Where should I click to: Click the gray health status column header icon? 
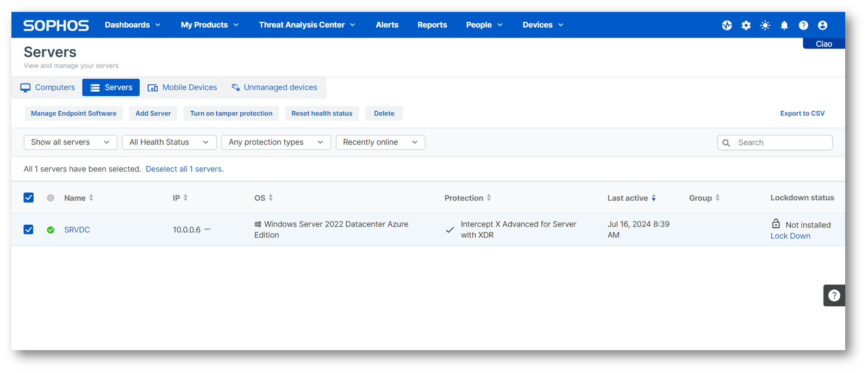pos(51,198)
